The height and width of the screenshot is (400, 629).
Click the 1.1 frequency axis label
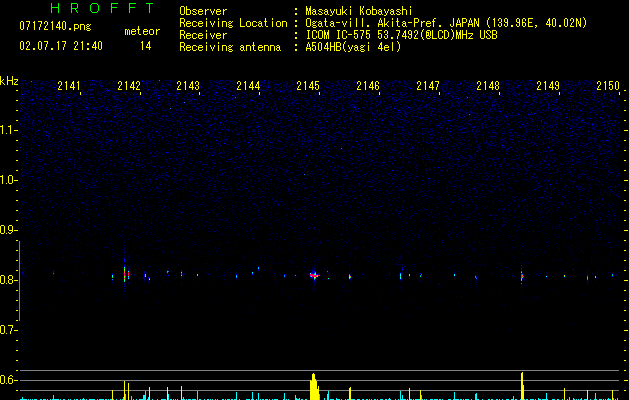tap(9, 130)
